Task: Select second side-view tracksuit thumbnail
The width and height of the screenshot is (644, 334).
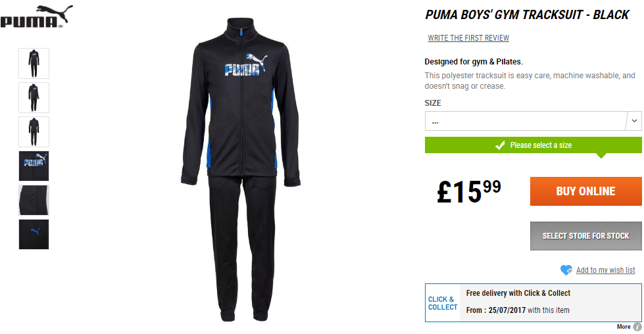Action: (34, 98)
